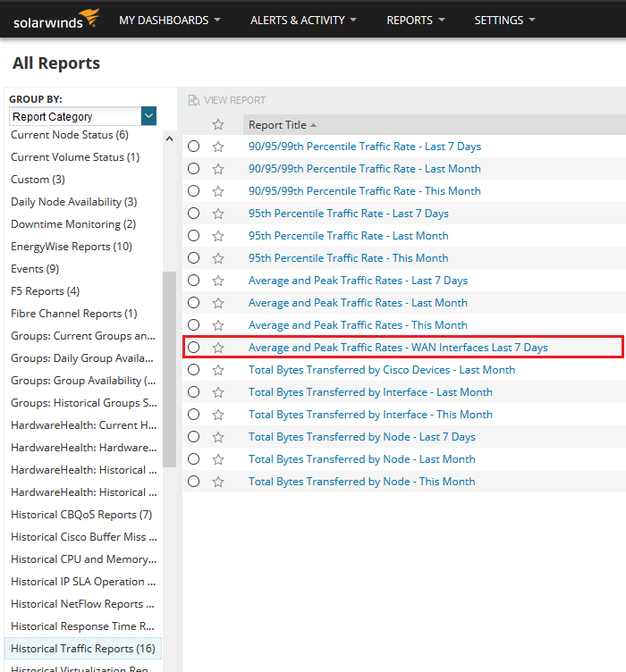This screenshot has height=672, width=626.
Task: Select radio for Total Bytes Transferred by Interface - Last Month
Action: click(x=194, y=392)
